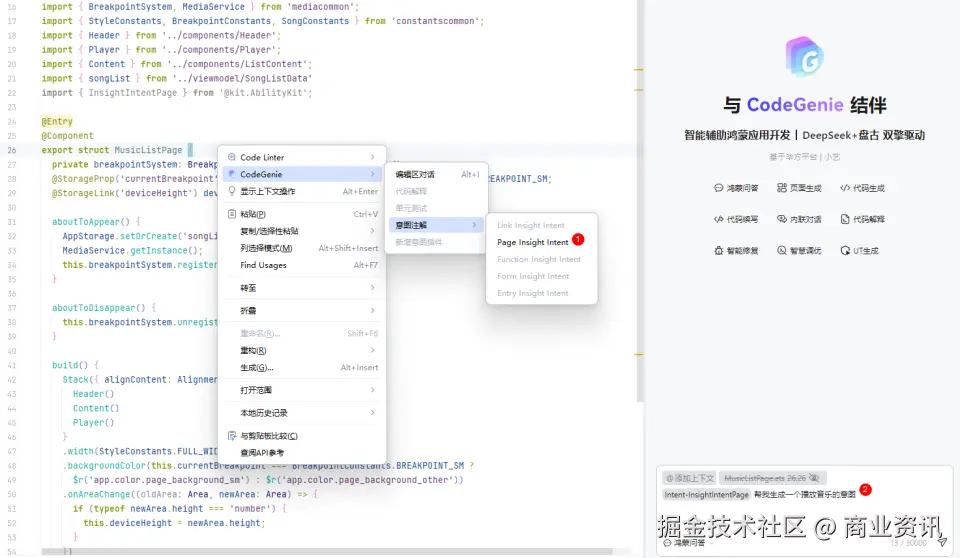Select 列选择模式(M) in the context menu
960x558 pixels.
[x=302, y=248]
